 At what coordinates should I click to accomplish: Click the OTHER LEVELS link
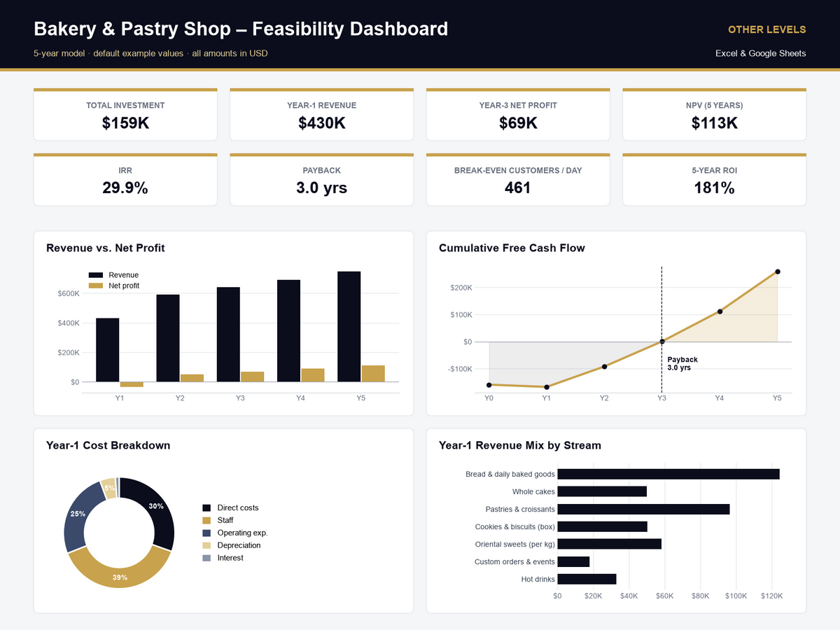tap(766, 29)
